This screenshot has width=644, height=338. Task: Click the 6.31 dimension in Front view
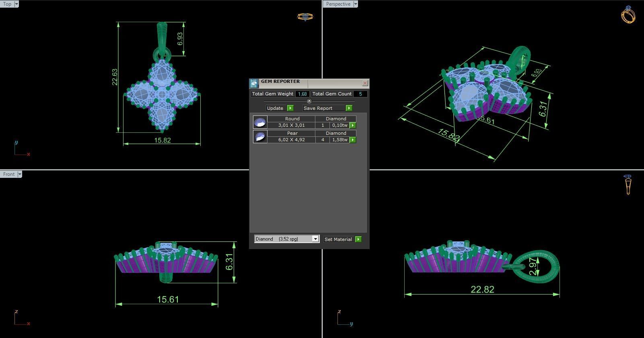tap(229, 262)
